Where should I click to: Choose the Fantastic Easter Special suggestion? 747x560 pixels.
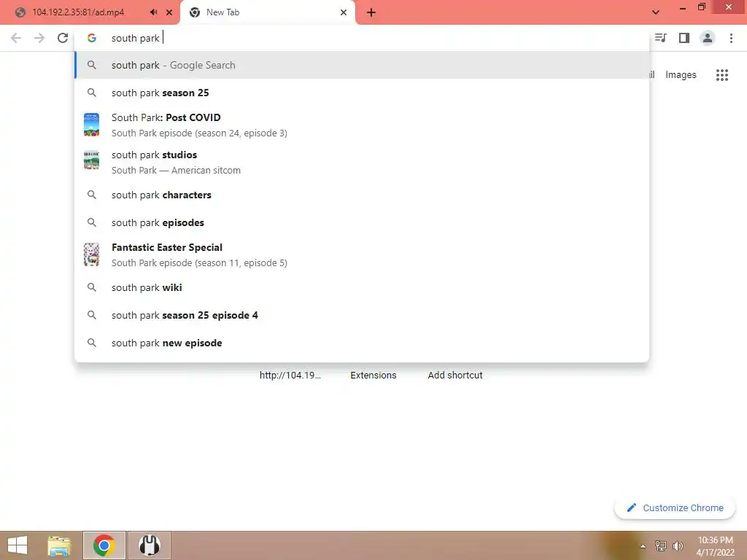[362, 254]
